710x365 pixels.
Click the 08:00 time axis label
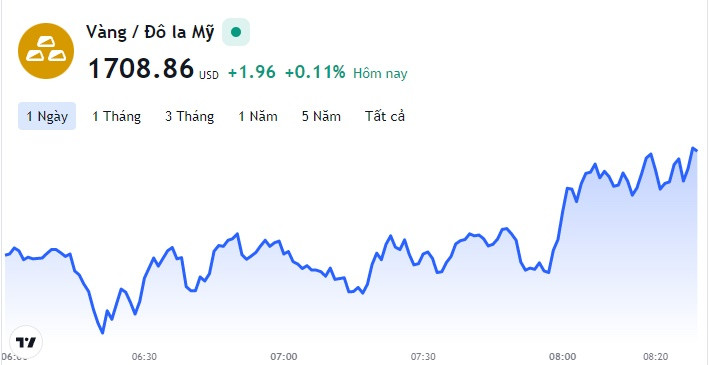(x=563, y=357)
